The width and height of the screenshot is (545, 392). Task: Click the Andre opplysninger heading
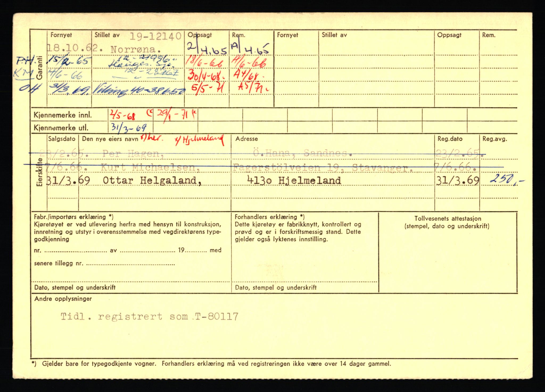click(63, 299)
